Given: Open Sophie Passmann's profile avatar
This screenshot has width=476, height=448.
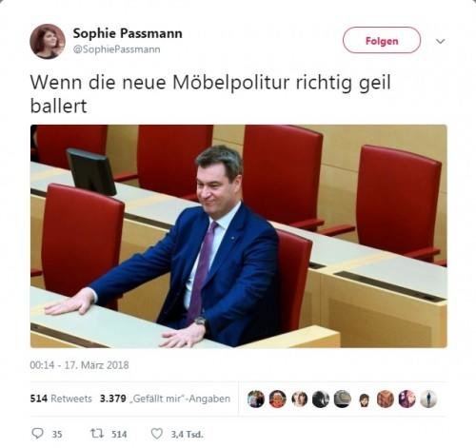Looking at the screenshot, I should [48, 41].
